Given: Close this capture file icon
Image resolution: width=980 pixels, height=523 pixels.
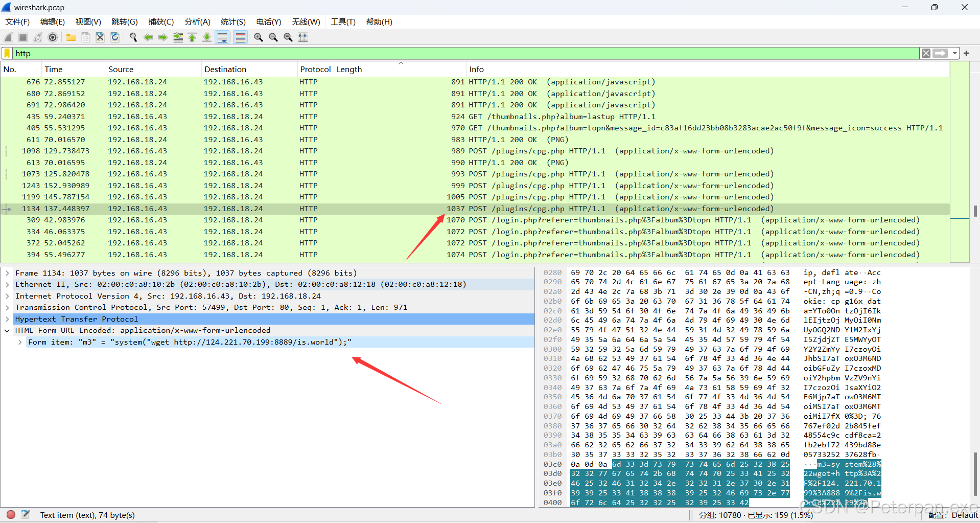Looking at the screenshot, I should [100, 37].
